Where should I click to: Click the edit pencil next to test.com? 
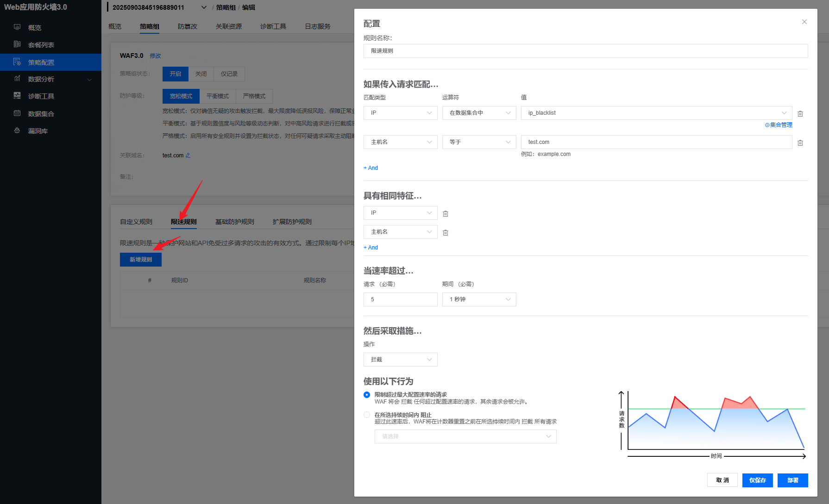(x=188, y=156)
